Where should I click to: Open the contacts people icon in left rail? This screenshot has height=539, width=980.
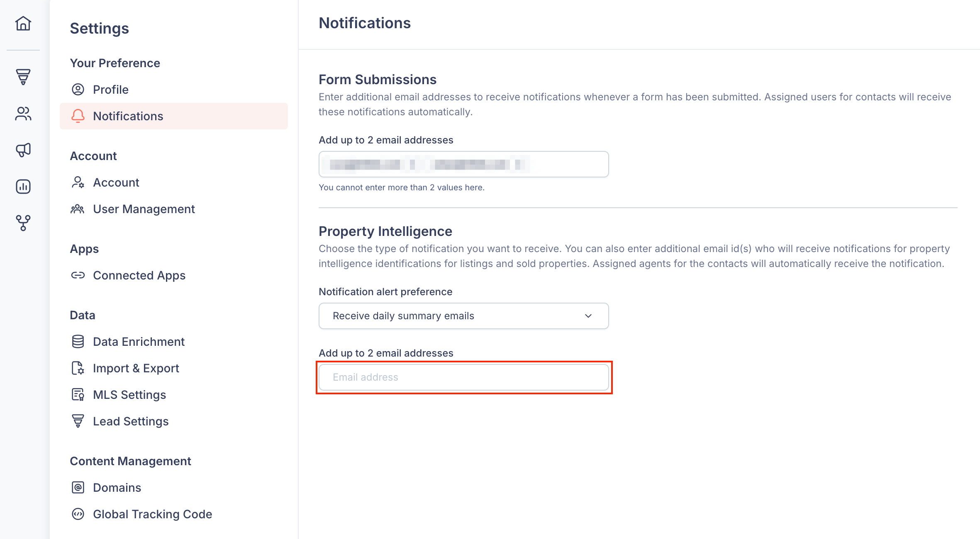point(23,114)
